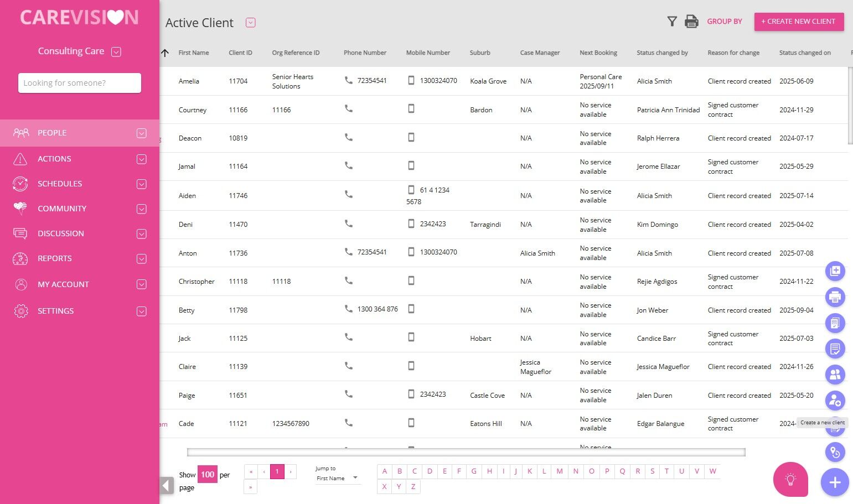Click the CREATE NEW CLIENT button
853x504 pixels.
(799, 22)
